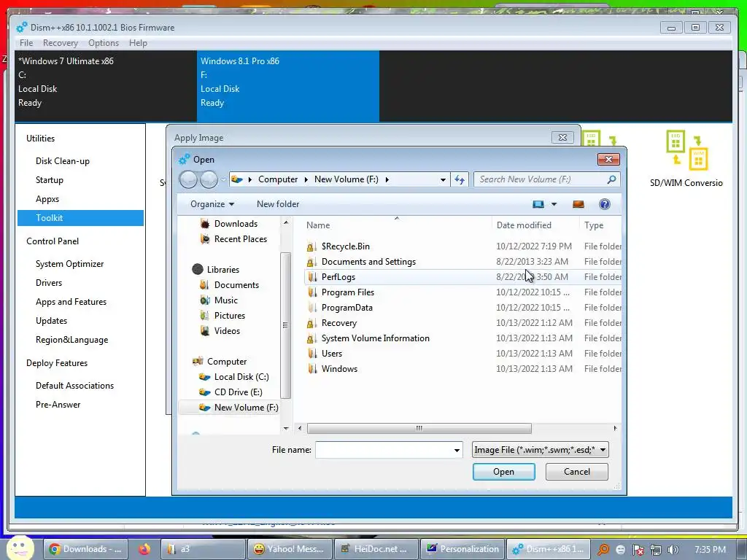Click the volume speaker tray icon
The height and width of the screenshot is (560, 747).
pos(673,550)
